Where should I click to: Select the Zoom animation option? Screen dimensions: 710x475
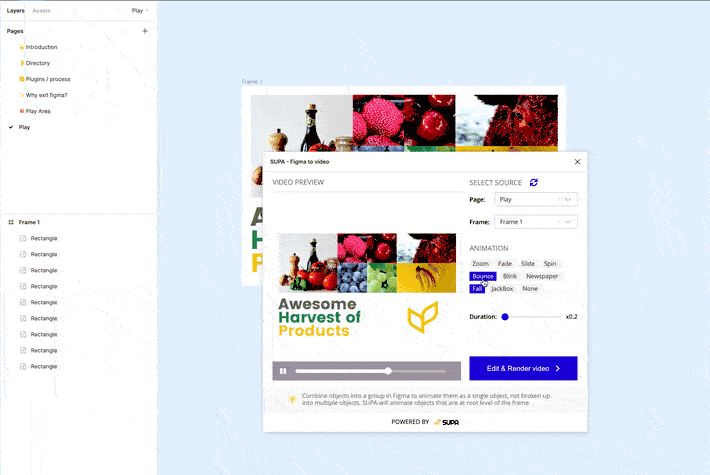point(480,264)
